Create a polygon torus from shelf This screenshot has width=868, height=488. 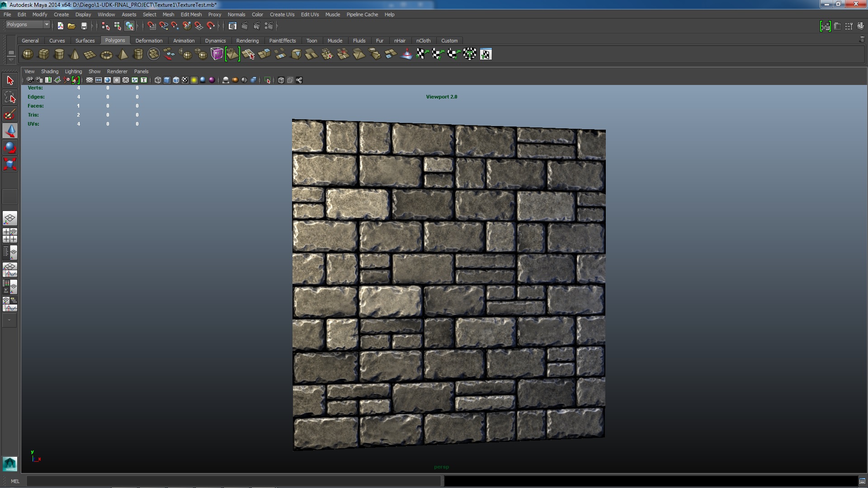click(106, 55)
